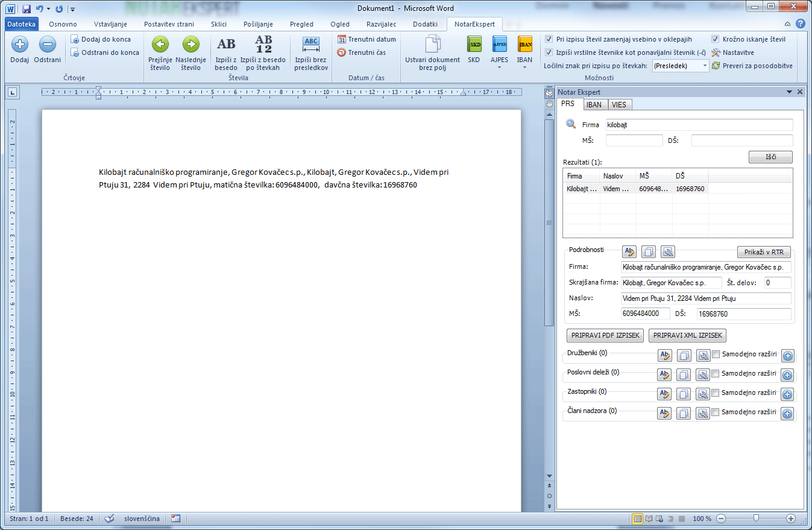Toggle Samodejno razširi for Člani nadzora
This screenshot has width=812, height=530.
click(716, 412)
